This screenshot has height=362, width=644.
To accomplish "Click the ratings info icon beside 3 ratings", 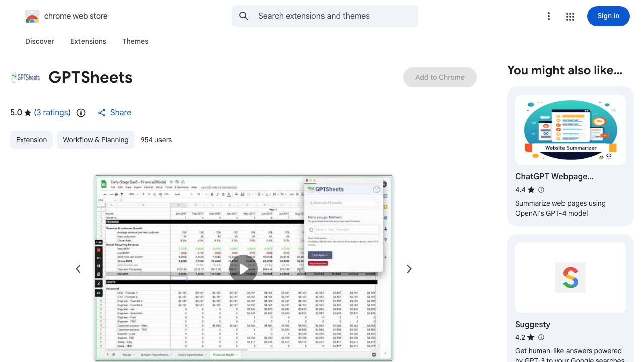I will point(81,113).
